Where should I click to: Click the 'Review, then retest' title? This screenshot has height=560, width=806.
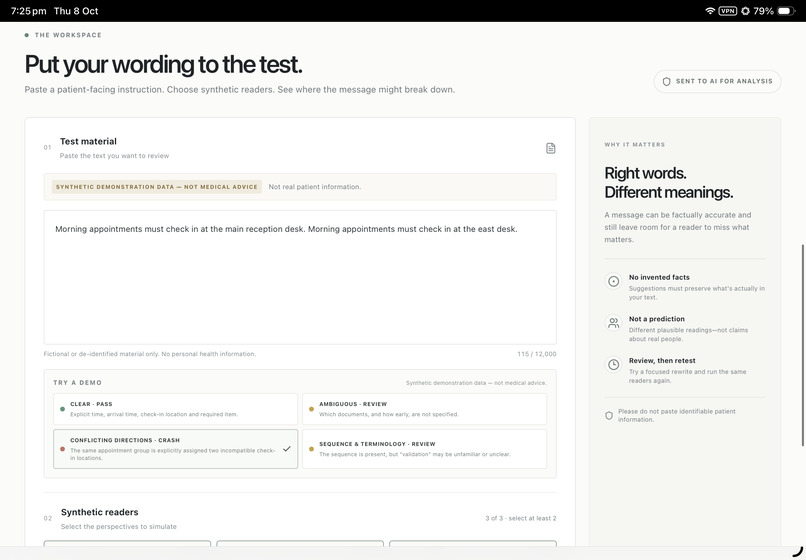click(662, 360)
